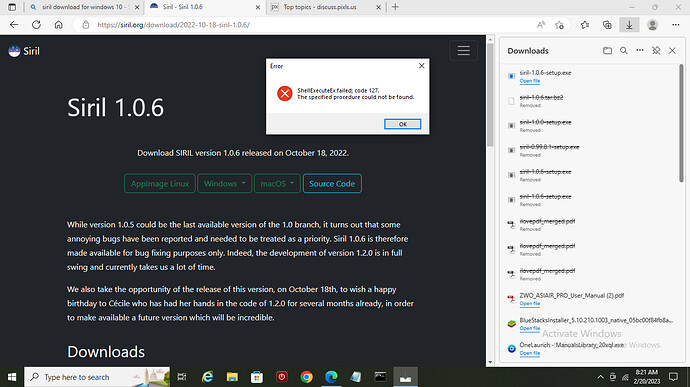The image size is (690, 387).
Task: Toggle the Downloads toolbar button
Action: [x=629, y=25]
